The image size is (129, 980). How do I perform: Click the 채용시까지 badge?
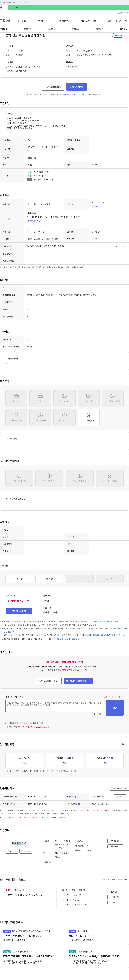tap(118, 35)
